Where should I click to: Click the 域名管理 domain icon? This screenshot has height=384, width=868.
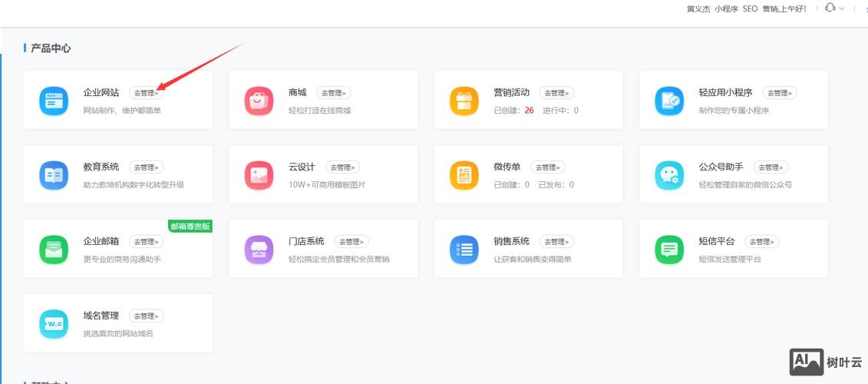(x=54, y=323)
